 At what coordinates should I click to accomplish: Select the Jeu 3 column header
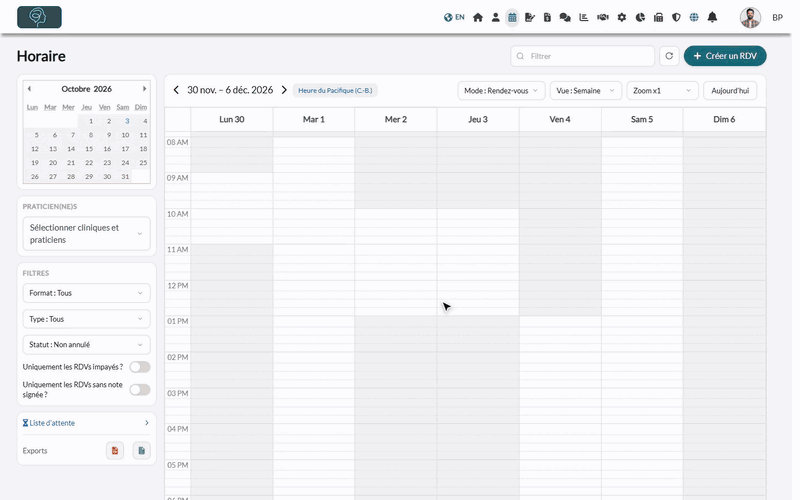point(478,119)
